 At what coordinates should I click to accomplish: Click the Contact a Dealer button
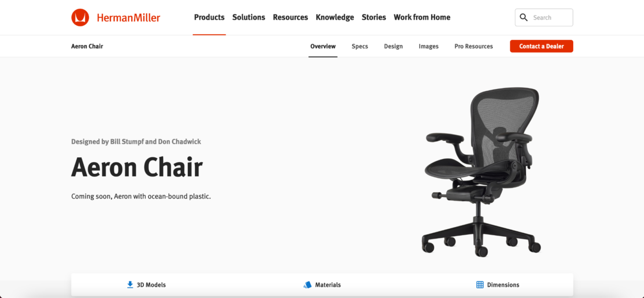coord(541,46)
